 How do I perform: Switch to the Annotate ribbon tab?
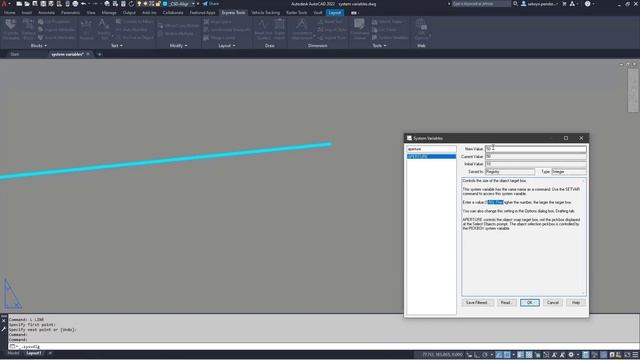tap(46, 13)
